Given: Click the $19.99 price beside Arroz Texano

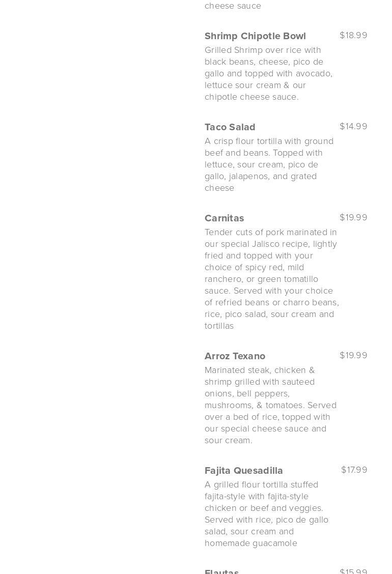Looking at the screenshot, I should (353, 355).
